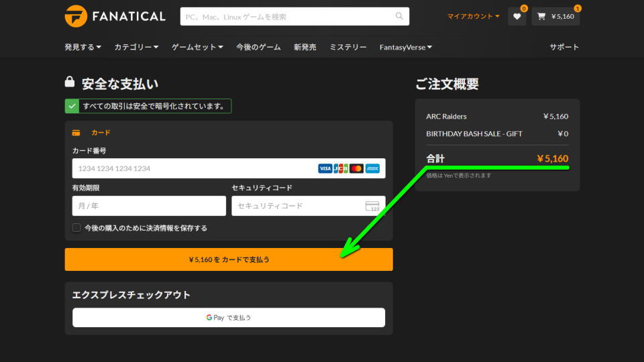Click the green checkmark encryption icon

(72, 107)
